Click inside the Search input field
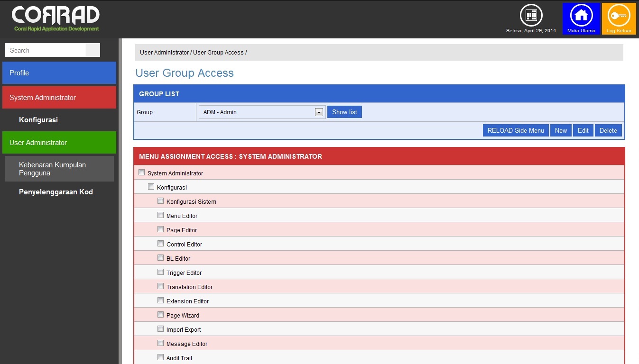 click(45, 50)
